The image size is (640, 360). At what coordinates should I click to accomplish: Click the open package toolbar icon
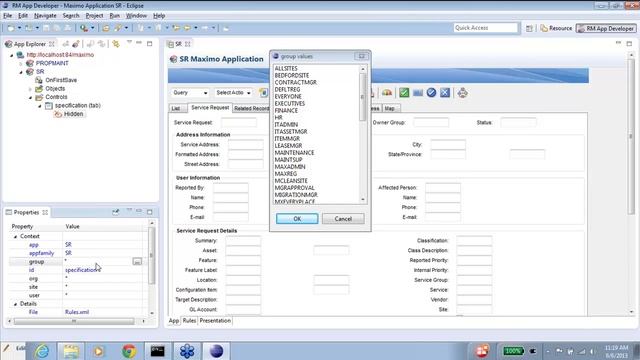tap(106, 28)
